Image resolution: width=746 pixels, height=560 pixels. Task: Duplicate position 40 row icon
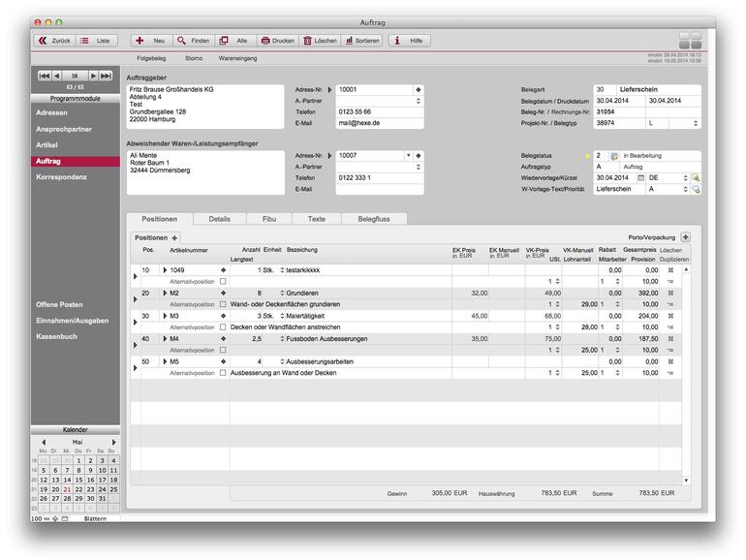coord(670,350)
